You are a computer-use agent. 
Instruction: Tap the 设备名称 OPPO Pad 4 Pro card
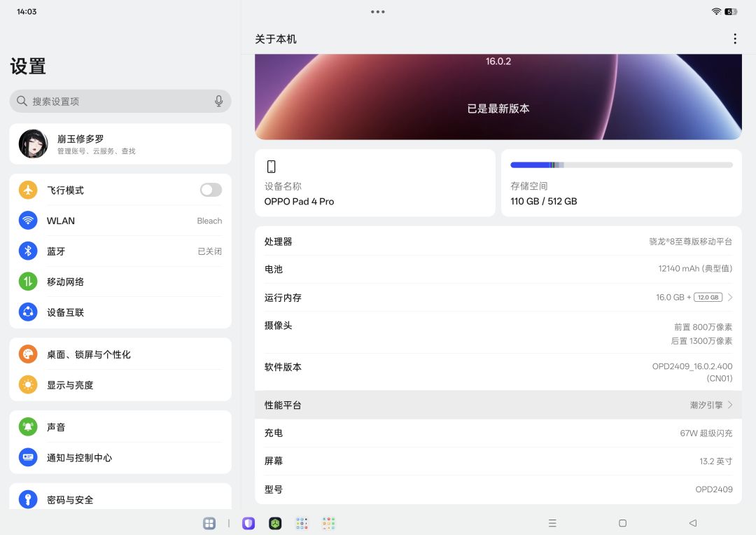tap(375, 183)
